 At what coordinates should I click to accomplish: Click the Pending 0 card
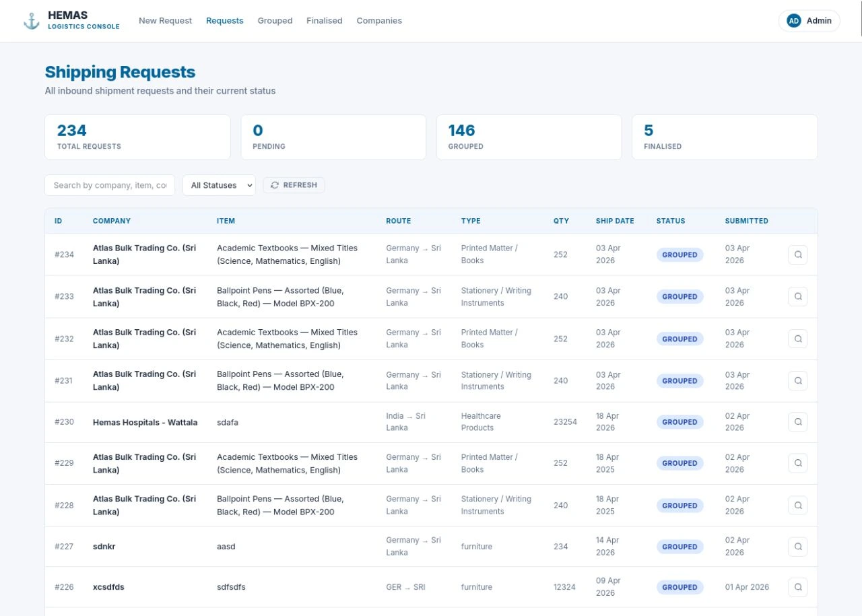pyautogui.click(x=333, y=137)
